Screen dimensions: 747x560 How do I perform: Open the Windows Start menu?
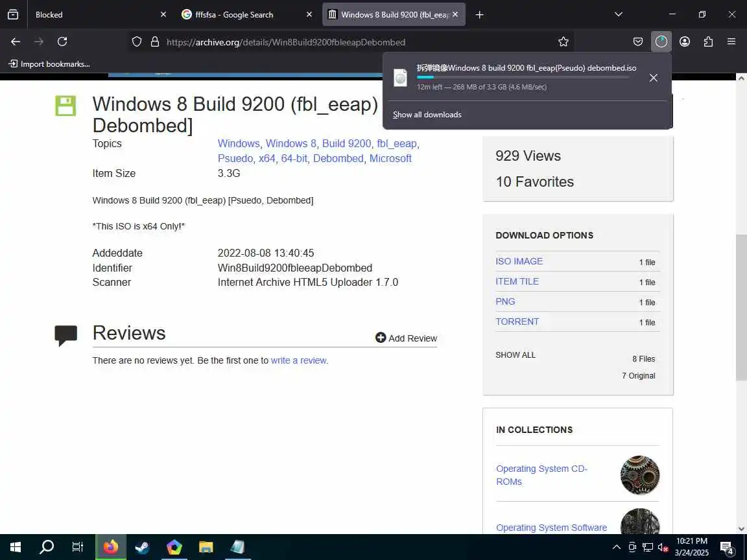tap(16, 546)
